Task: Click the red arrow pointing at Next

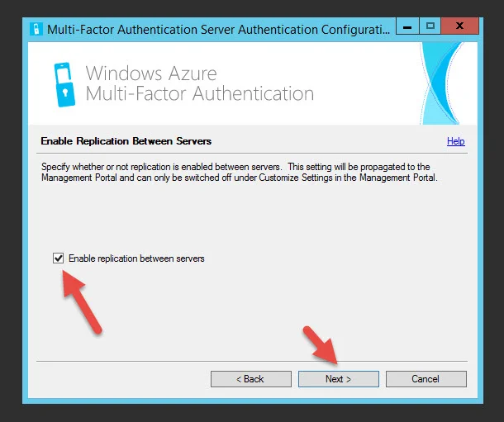Action: coord(321,345)
